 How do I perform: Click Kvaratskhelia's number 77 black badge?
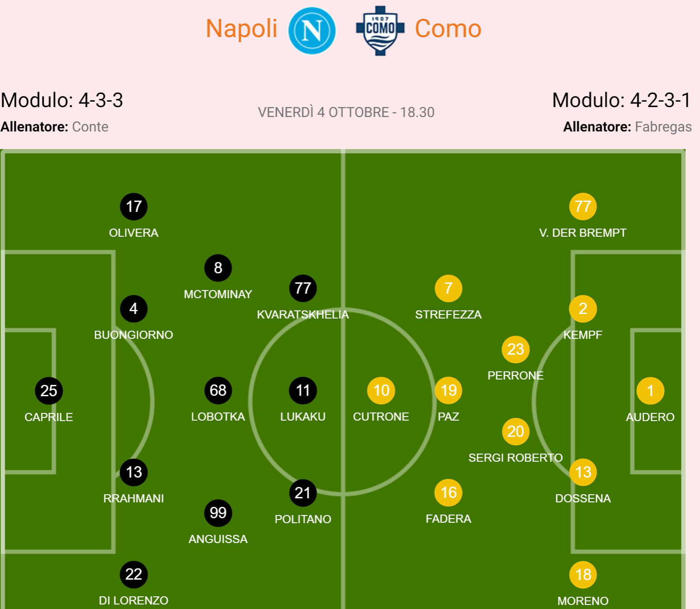click(303, 288)
